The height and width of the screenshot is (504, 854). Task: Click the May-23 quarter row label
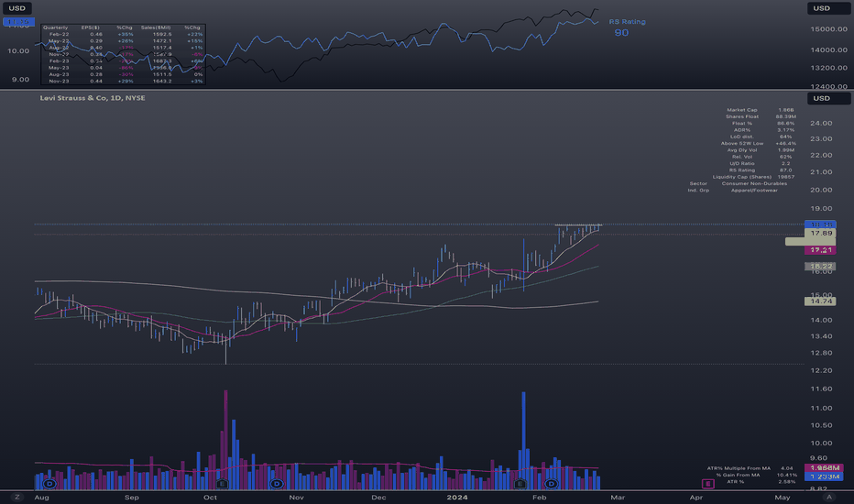[x=59, y=68]
